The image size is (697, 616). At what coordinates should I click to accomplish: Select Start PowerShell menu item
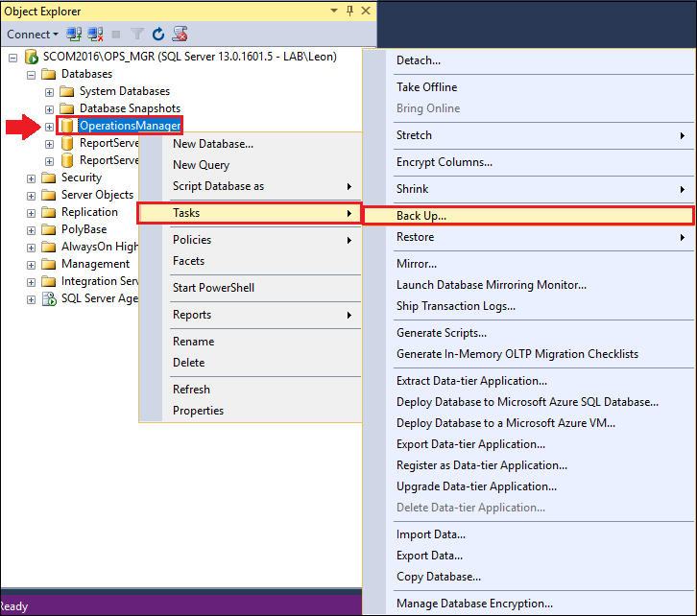tap(251, 288)
